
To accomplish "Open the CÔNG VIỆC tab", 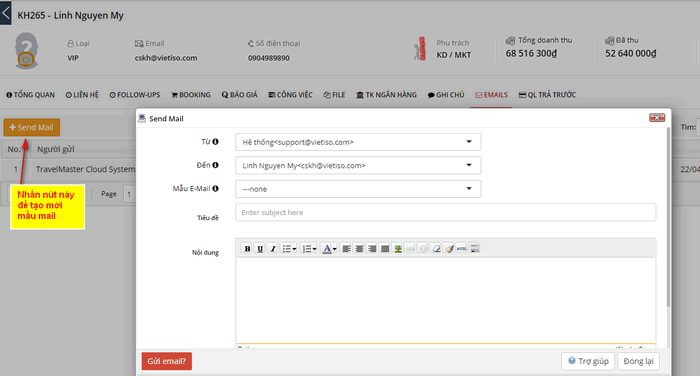I will 290,95.
